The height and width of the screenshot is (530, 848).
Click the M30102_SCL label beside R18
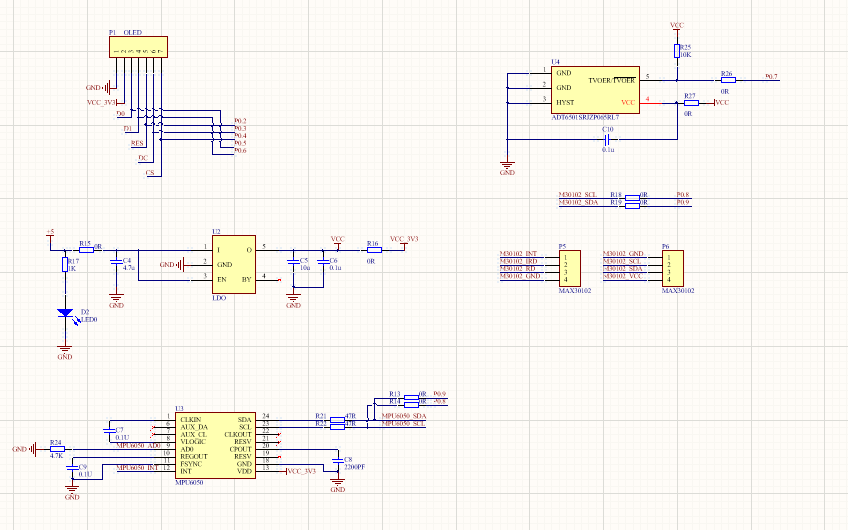pyautogui.click(x=578, y=195)
